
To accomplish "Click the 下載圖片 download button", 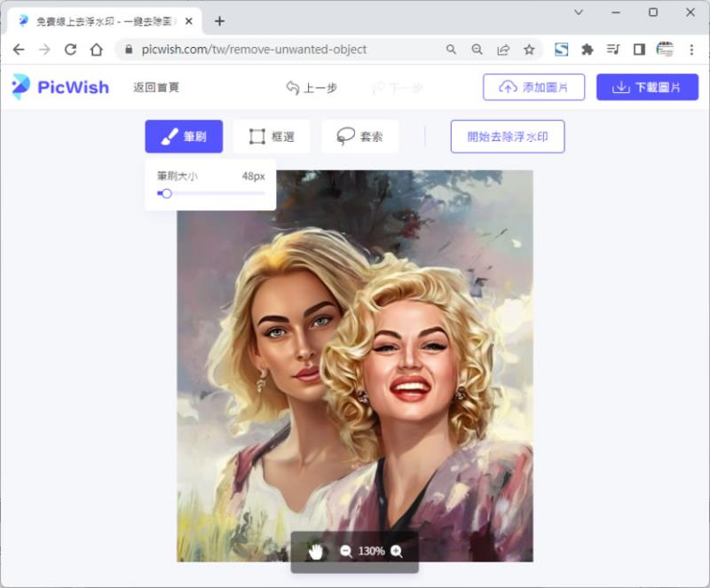I will [647, 87].
